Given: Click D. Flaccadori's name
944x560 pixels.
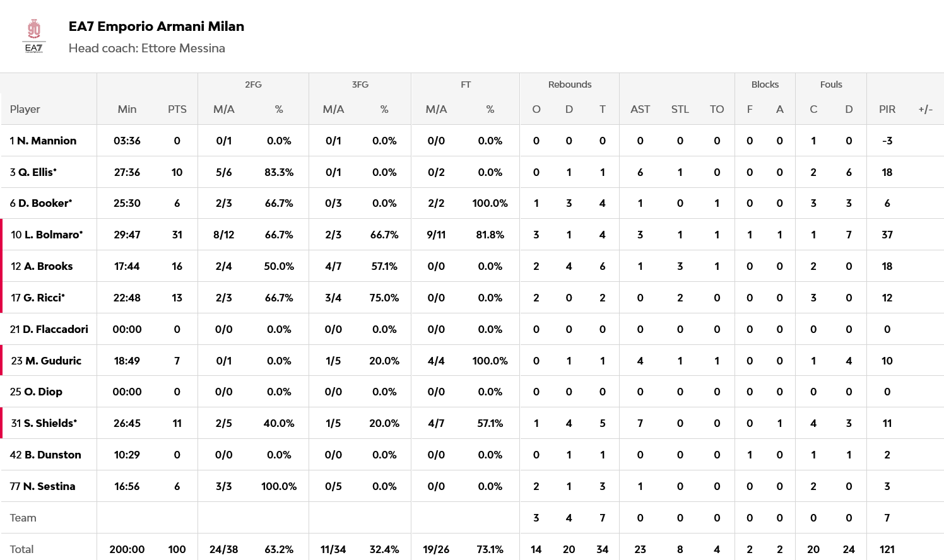Looking at the screenshot, I should click(55, 329).
